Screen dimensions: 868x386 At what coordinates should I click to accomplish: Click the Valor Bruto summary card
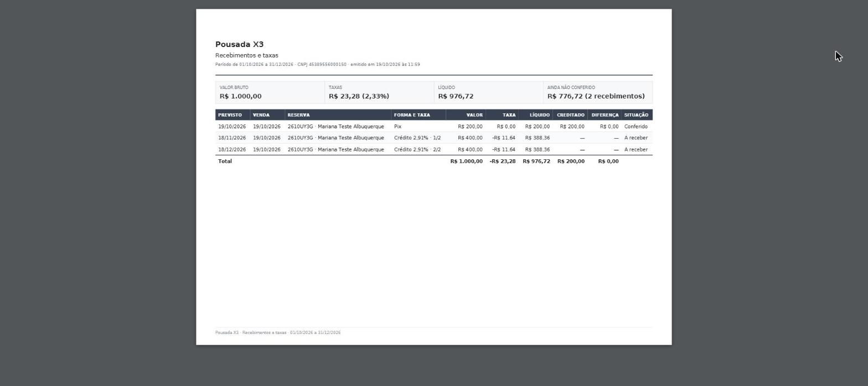point(270,92)
